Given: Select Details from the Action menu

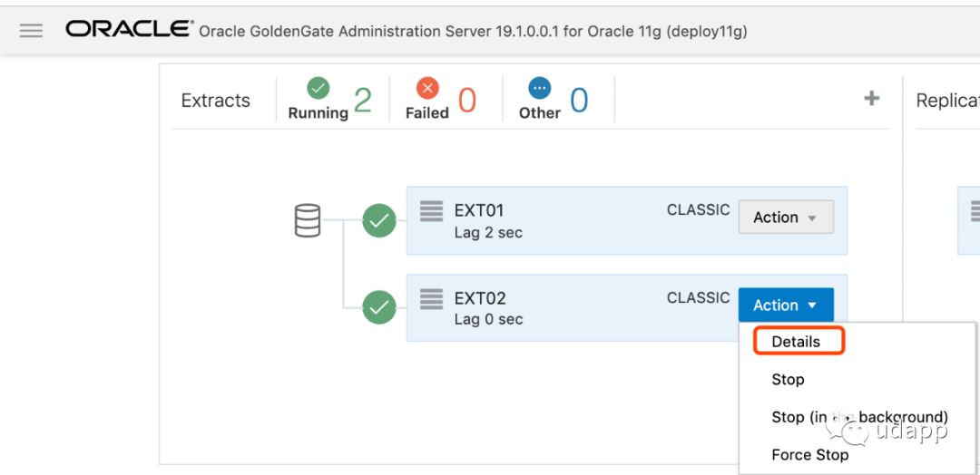Looking at the screenshot, I should pyautogui.click(x=796, y=342).
